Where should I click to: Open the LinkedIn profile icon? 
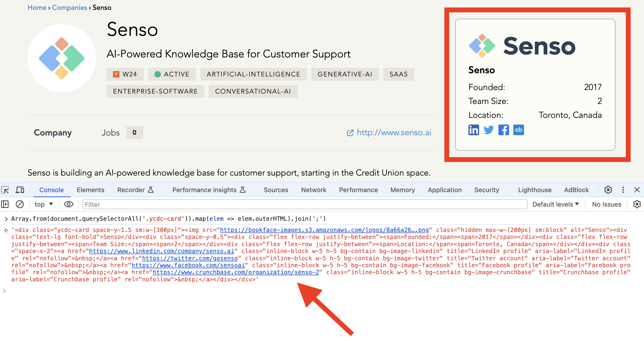(x=474, y=130)
